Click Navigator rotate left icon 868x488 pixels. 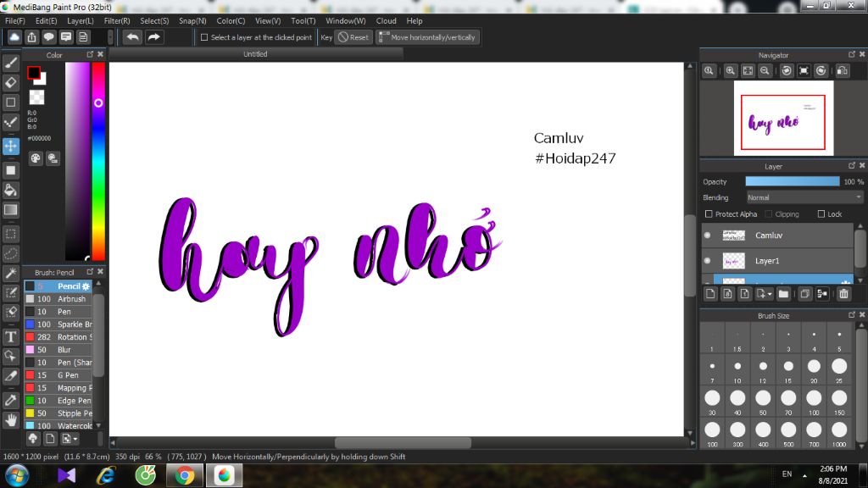click(x=787, y=71)
